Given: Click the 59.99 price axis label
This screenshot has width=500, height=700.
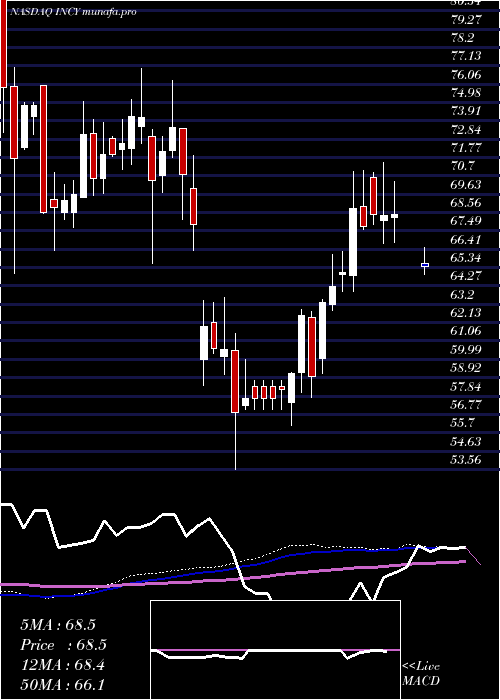Looking at the screenshot, I should point(466,349).
